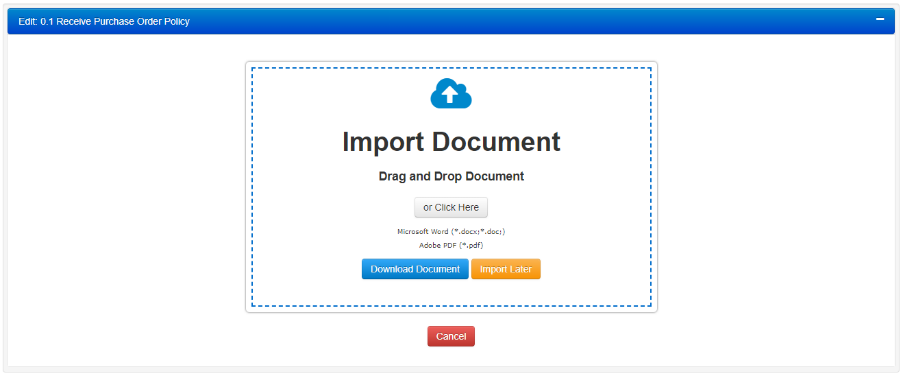The image size is (903, 376).
Task: Download the existing document via the blue button
Action: (415, 269)
